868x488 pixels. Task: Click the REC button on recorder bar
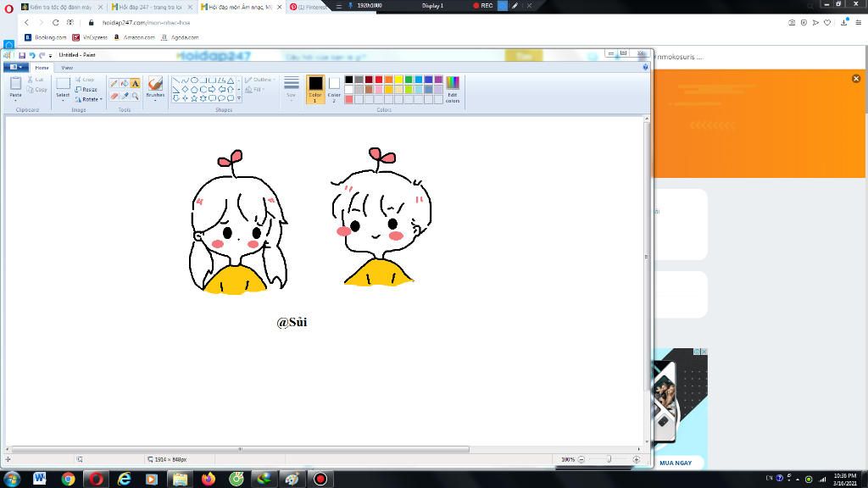click(482, 6)
